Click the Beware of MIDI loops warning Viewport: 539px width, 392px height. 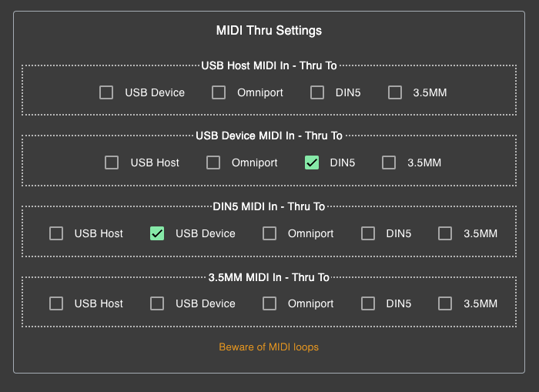tap(269, 347)
